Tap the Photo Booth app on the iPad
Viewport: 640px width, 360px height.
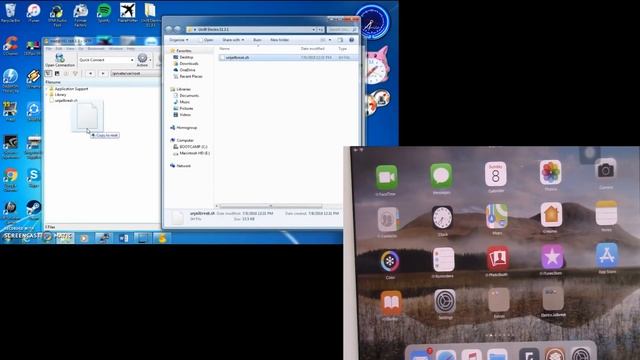(x=498, y=258)
